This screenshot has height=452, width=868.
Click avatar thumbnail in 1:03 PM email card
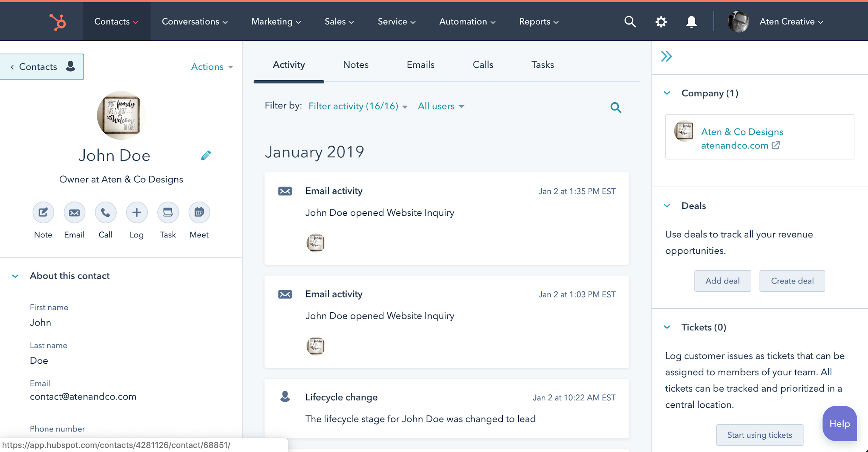(x=315, y=346)
